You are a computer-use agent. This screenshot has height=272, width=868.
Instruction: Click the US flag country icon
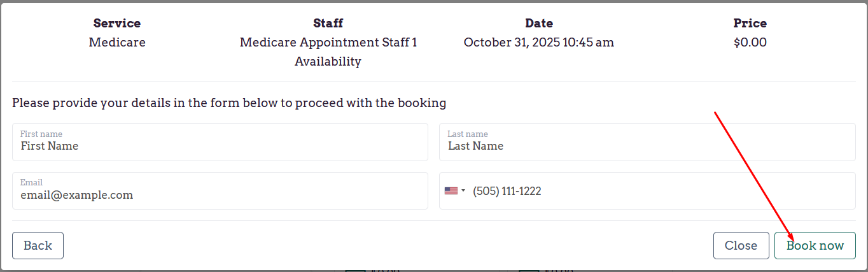tap(451, 190)
